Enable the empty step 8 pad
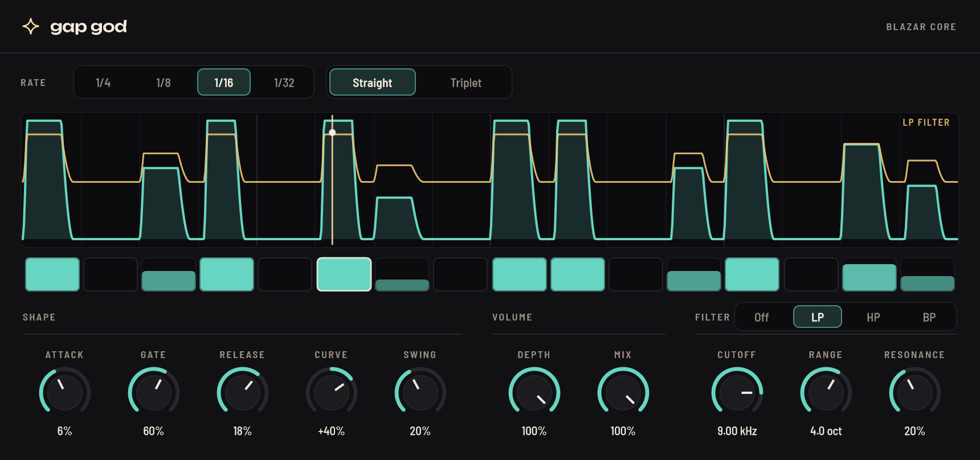 click(460, 274)
